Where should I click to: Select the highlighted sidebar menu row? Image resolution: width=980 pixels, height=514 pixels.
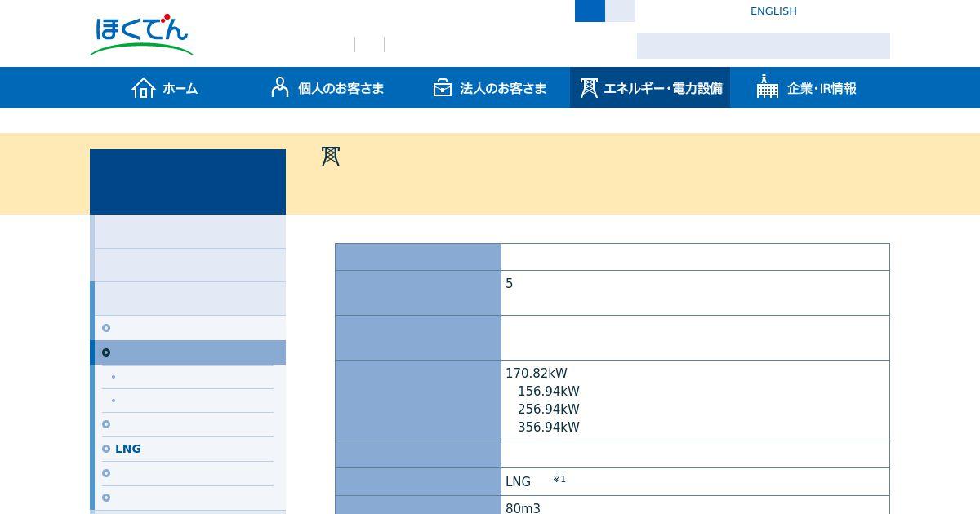(188, 352)
